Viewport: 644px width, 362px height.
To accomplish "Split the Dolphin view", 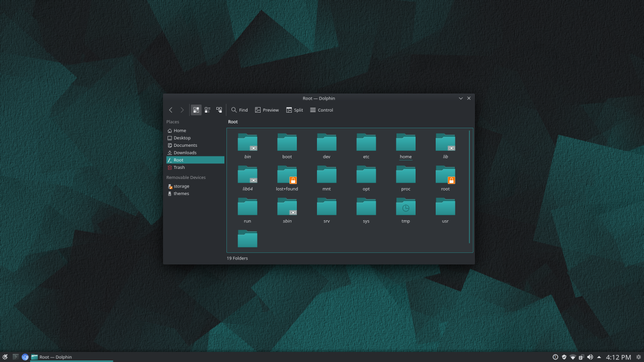I will point(295,110).
